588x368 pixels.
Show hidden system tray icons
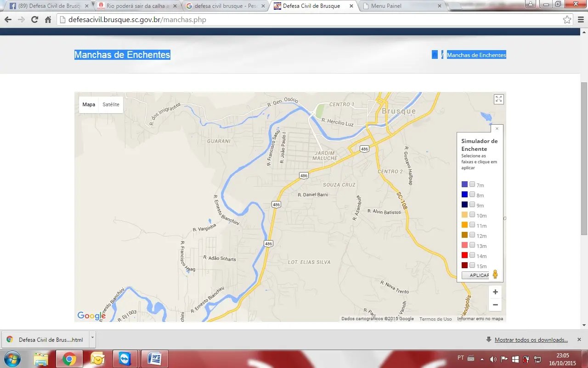pos(482,359)
